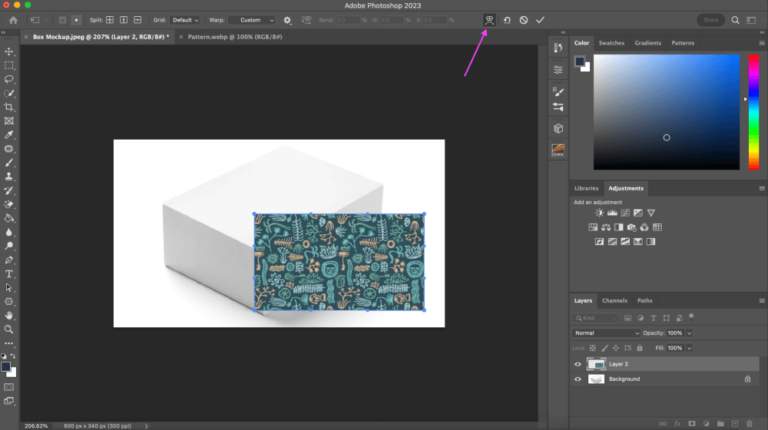Switch between free transform and warp modes

pyautogui.click(x=489, y=20)
